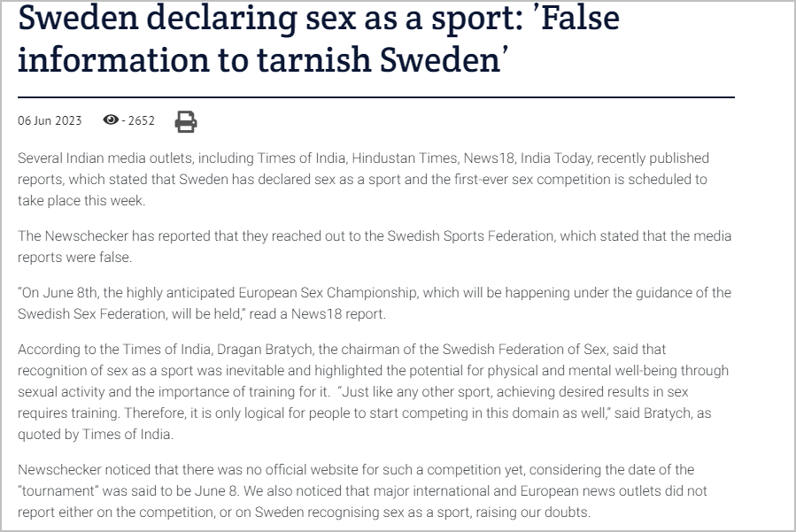Viewport: 796px width, 532px height.
Task: Click the paragraph starting 'Newschecker noticed that'
Action: click(362, 491)
